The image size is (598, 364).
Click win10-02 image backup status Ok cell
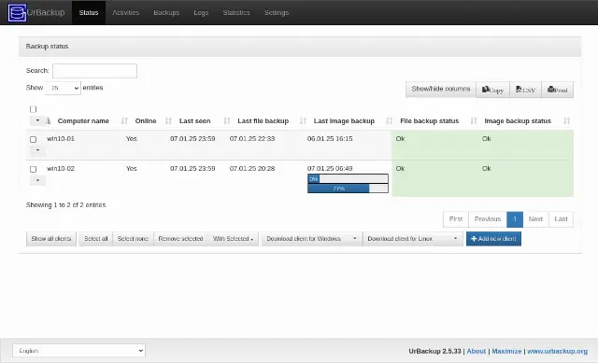pos(525,178)
